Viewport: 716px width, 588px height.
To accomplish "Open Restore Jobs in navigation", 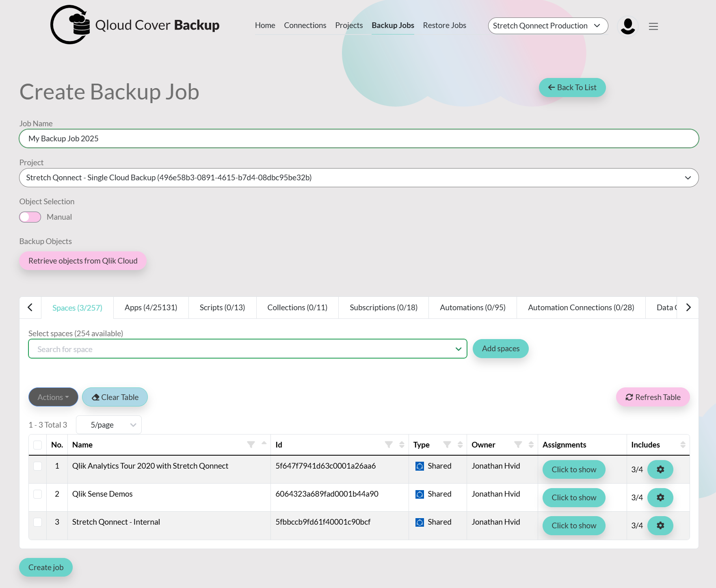I will [x=444, y=25].
